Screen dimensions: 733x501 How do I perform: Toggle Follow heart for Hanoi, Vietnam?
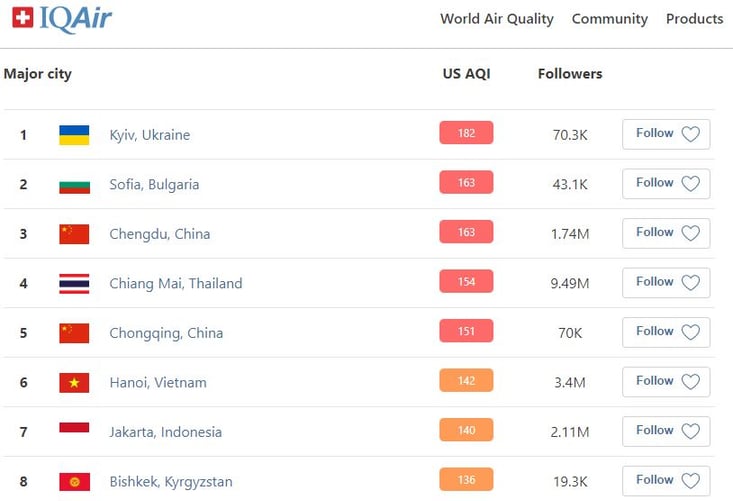[690, 382]
